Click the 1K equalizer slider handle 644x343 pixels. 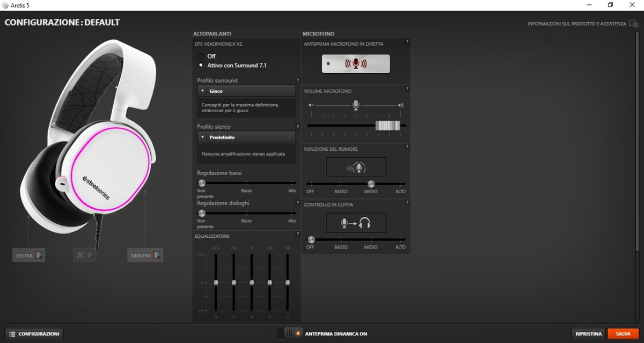pyautogui.click(x=252, y=282)
